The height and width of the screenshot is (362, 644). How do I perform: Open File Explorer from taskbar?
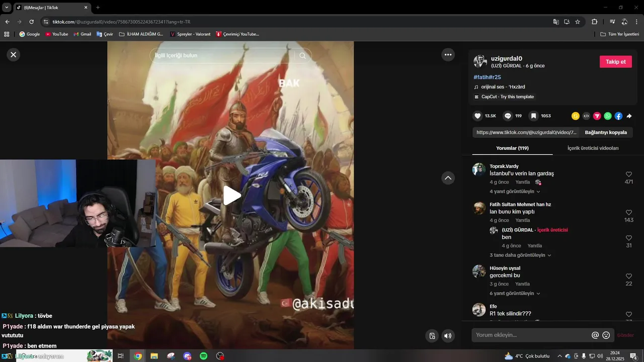pyautogui.click(x=154, y=356)
